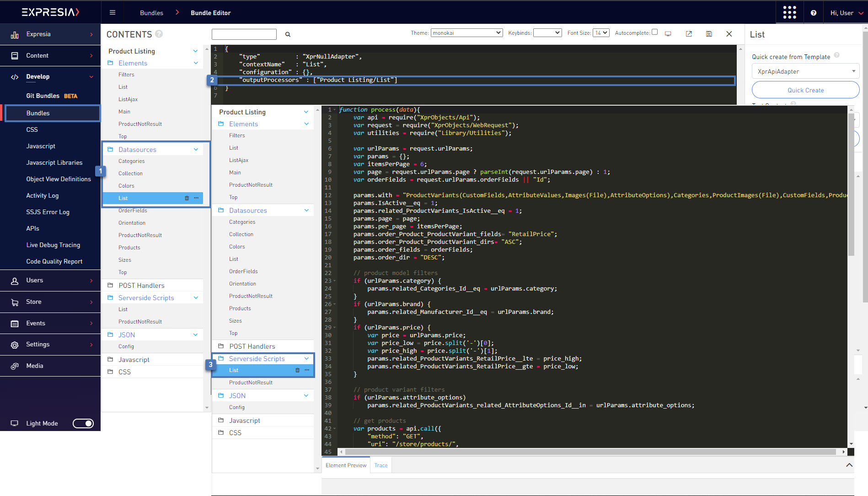Switch to the Trace tab
Screen dimensions: 868x496
point(380,465)
